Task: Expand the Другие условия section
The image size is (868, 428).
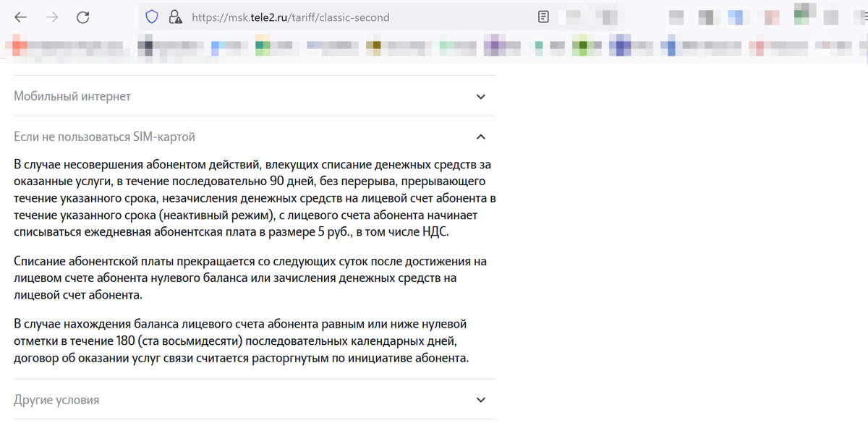Action: [480, 399]
